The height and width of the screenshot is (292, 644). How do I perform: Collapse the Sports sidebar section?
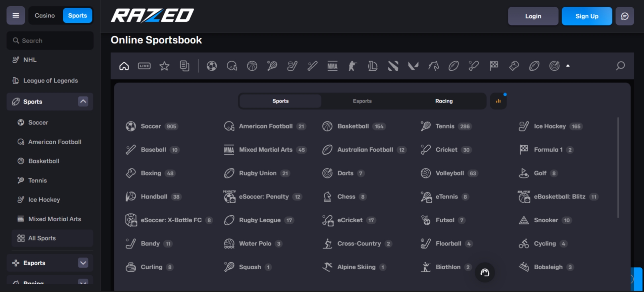point(83,101)
